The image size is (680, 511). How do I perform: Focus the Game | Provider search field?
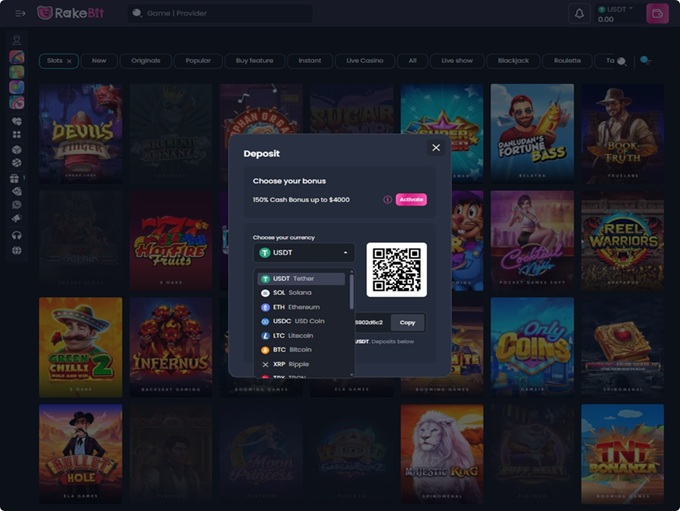(220, 13)
